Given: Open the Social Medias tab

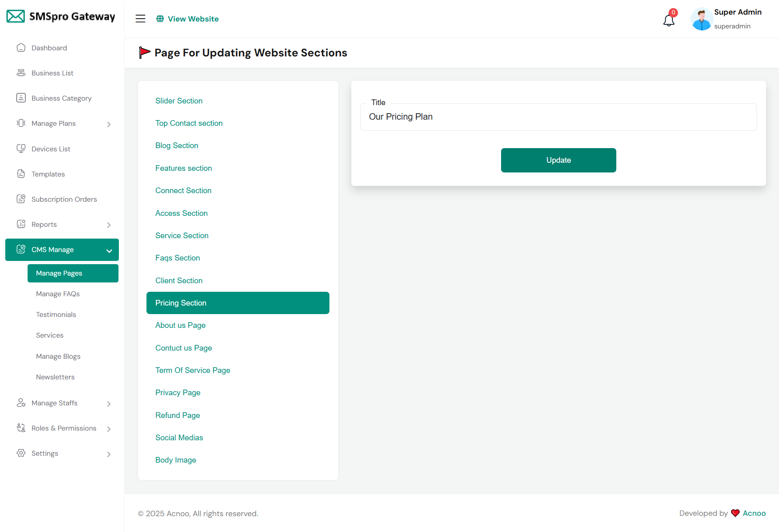Looking at the screenshot, I should 179,437.
